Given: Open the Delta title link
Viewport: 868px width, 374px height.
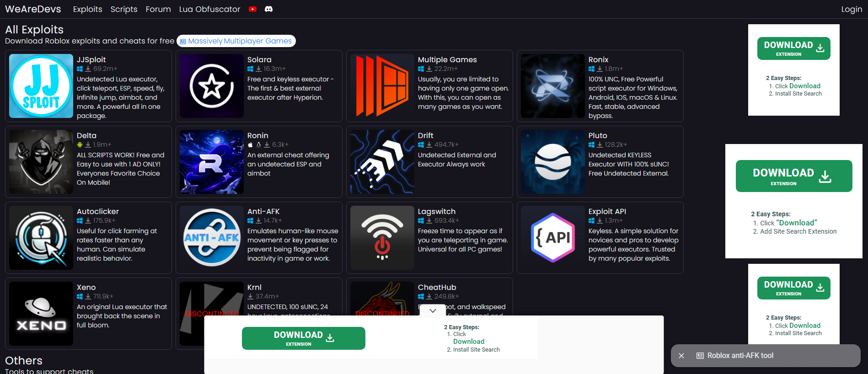Looking at the screenshot, I should click(x=86, y=135).
